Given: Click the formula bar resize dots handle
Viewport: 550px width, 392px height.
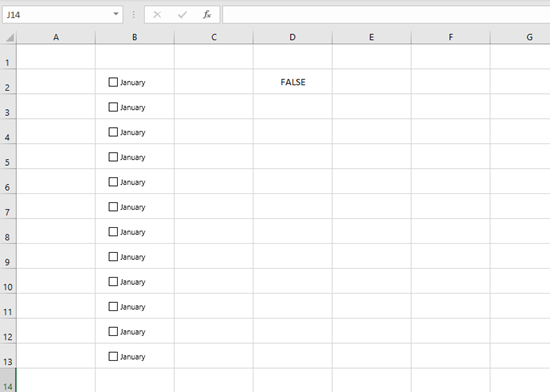Looking at the screenshot, I should 134,15.
